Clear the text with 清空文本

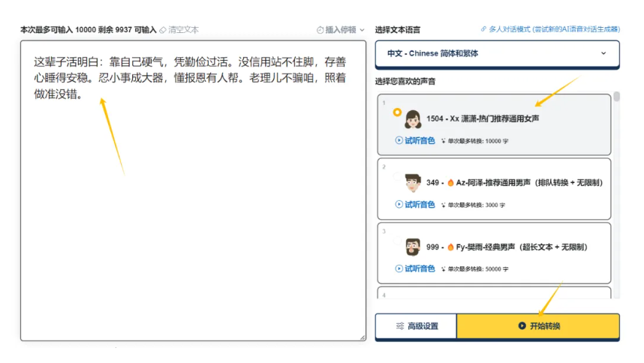183,30
